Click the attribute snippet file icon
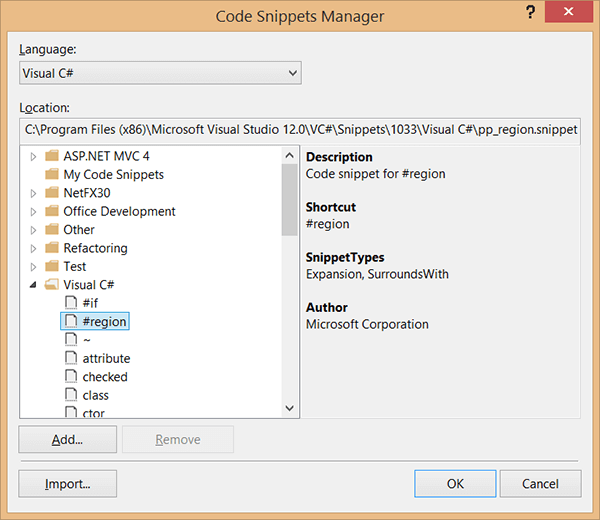The width and height of the screenshot is (600, 520). (x=71, y=358)
